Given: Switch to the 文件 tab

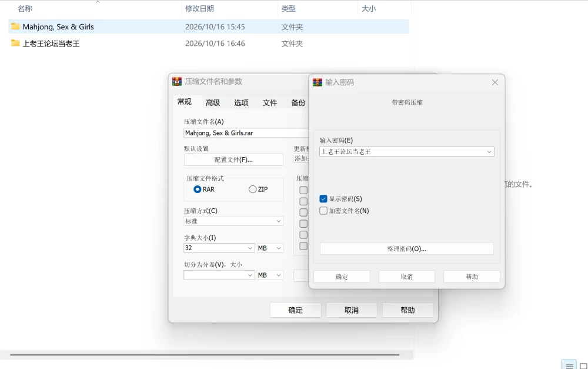Looking at the screenshot, I should 270,102.
